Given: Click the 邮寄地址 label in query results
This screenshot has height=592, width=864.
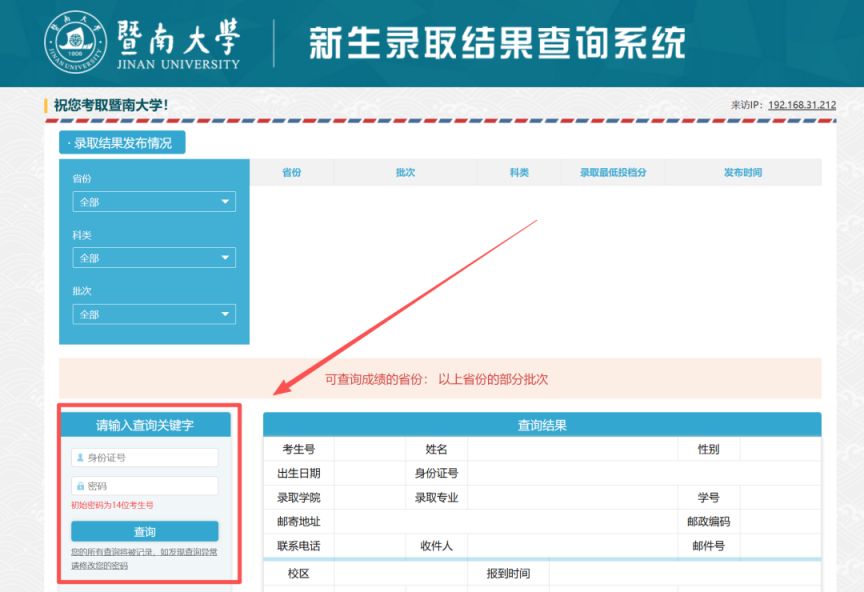Looking at the screenshot, I should [x=299, y=521].
